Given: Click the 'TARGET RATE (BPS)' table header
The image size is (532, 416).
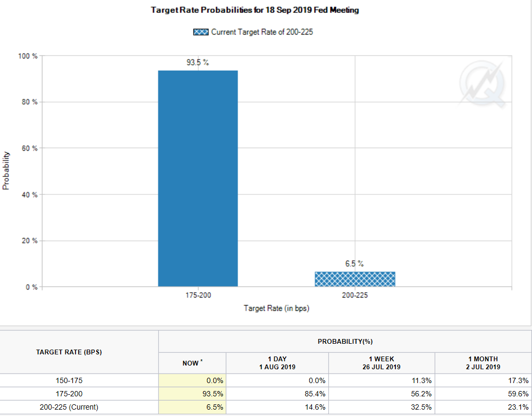Looking at the screenshot, I should 69,352.
